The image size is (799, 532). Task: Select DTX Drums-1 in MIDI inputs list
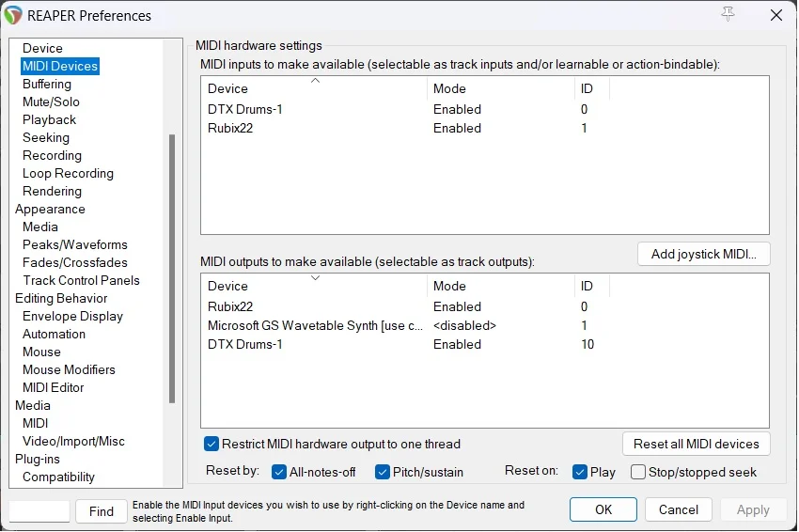coord(245,109)
